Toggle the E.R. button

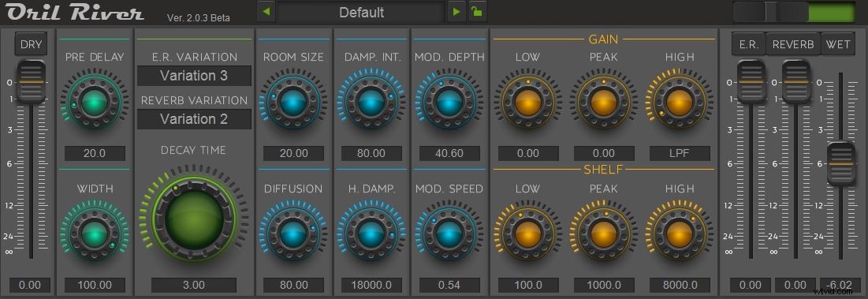tap(749, 44)
